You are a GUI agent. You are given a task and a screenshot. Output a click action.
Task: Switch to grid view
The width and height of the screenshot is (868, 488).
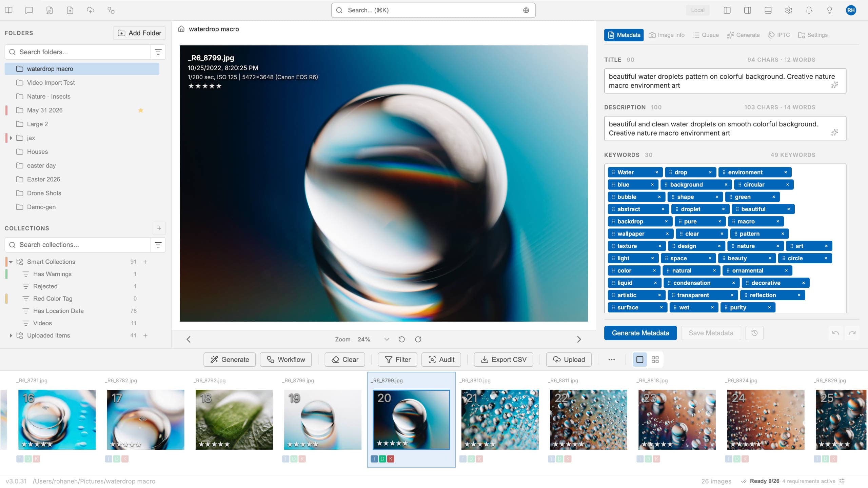pos(655,360)
